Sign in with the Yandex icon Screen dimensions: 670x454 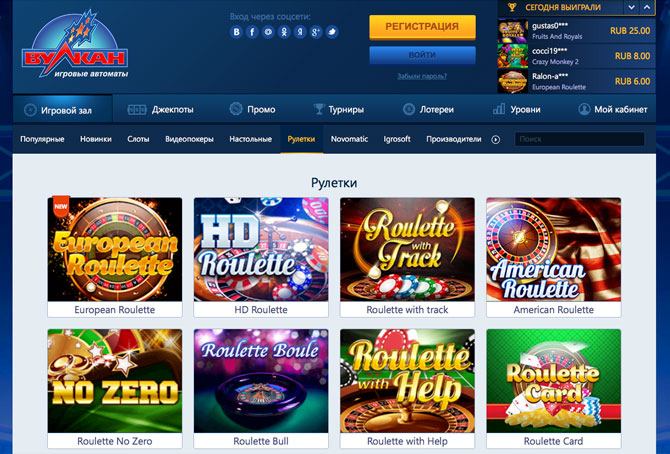click(x=300, y=32)
